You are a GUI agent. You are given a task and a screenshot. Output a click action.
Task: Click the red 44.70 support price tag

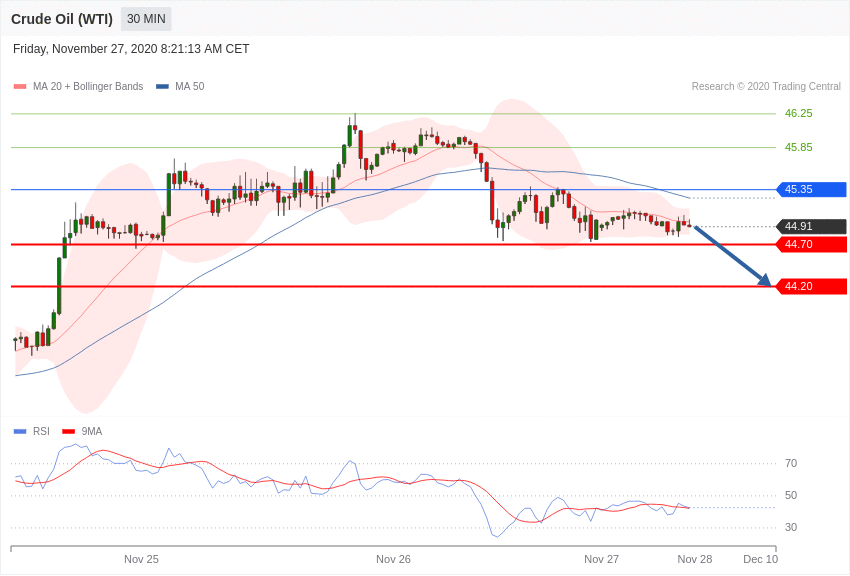tap(812, 244)
